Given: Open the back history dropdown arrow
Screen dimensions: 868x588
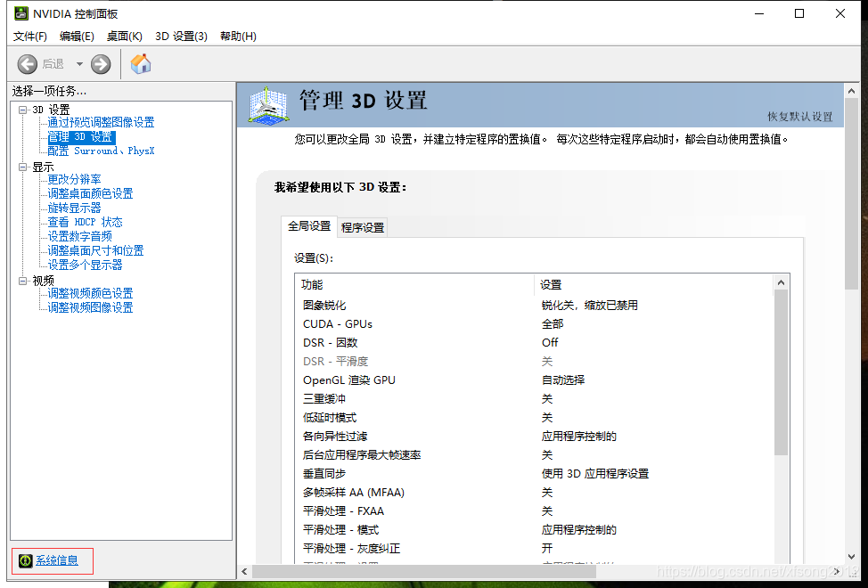Looking at the screenshot, I should 79,64.
